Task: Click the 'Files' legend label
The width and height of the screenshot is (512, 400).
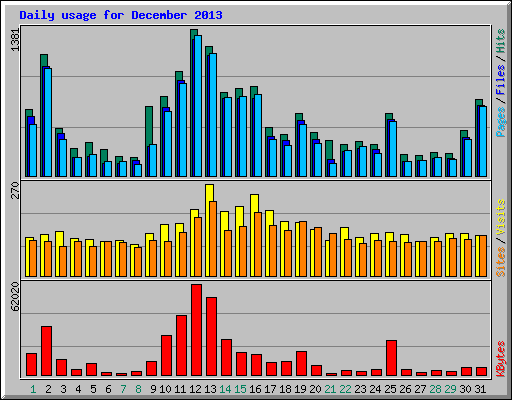Action: click(x=500, y=79)
